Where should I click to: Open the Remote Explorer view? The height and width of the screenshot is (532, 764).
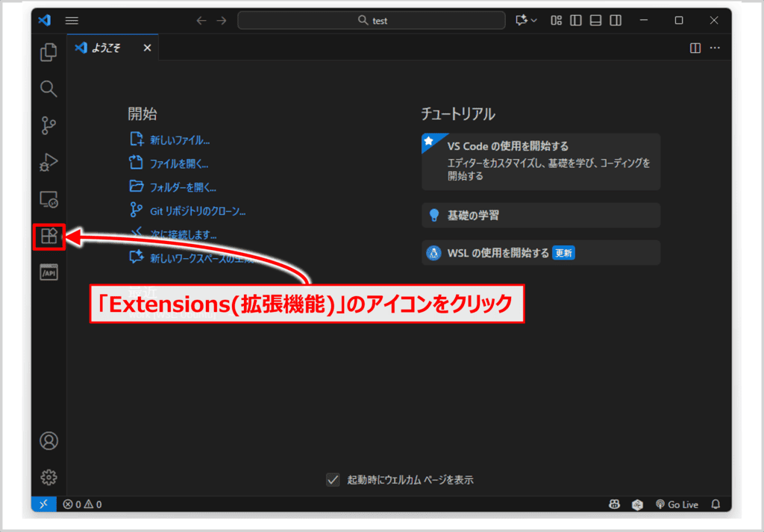[49, 199]
